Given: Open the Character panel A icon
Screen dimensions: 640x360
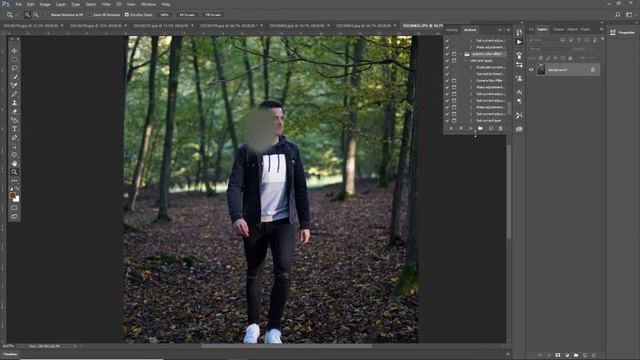Looking at the screenshot, I should [x=519, y=92].
